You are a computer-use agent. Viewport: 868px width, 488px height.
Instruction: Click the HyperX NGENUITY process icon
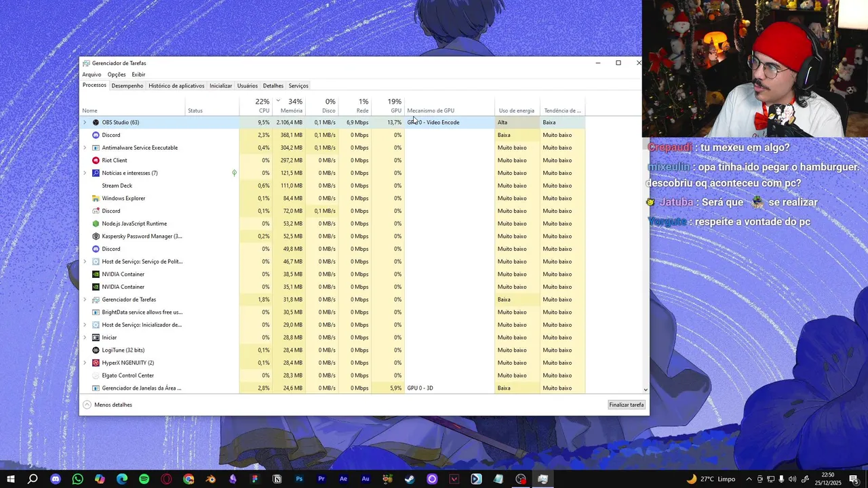point(96,363)
